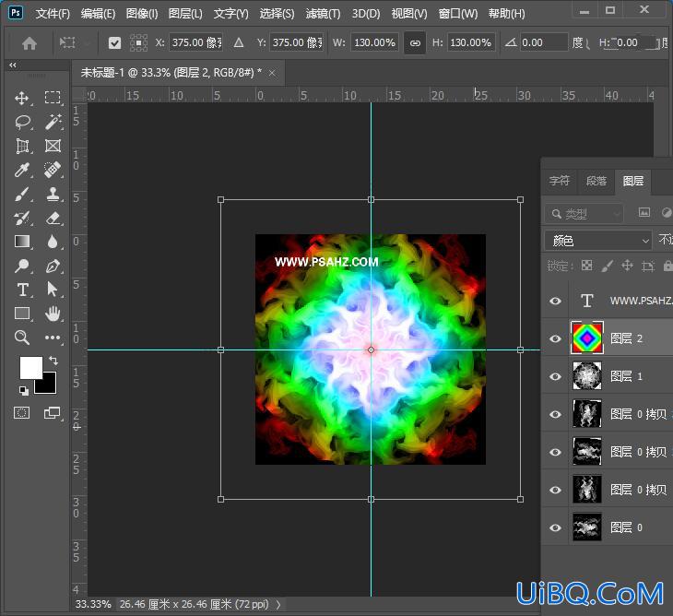The image size is (673, 616).
Task: Click the W width percentage field
Action: (x=374, y=42)
